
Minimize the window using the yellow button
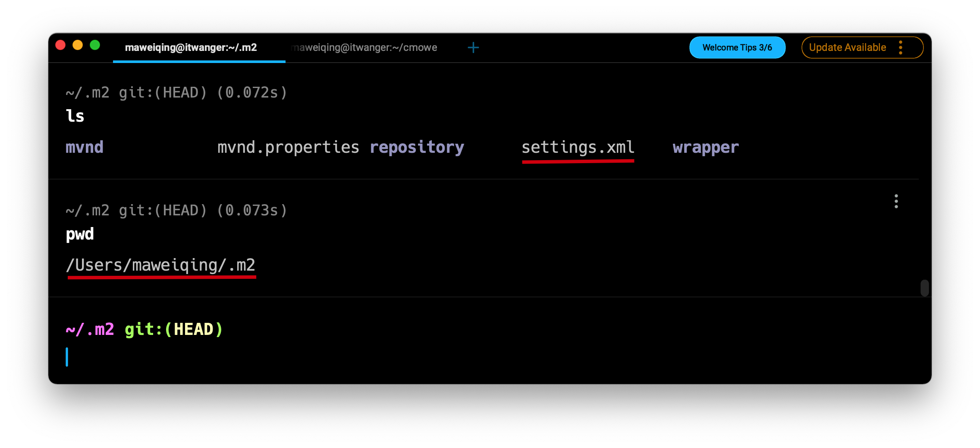point(78,45)
